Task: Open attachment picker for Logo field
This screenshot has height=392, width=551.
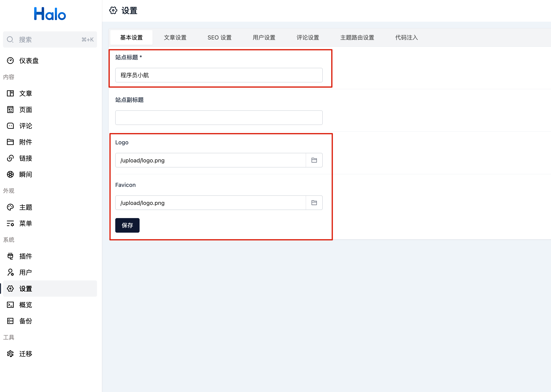Action: pyautogui.click(x=314, y=160)
